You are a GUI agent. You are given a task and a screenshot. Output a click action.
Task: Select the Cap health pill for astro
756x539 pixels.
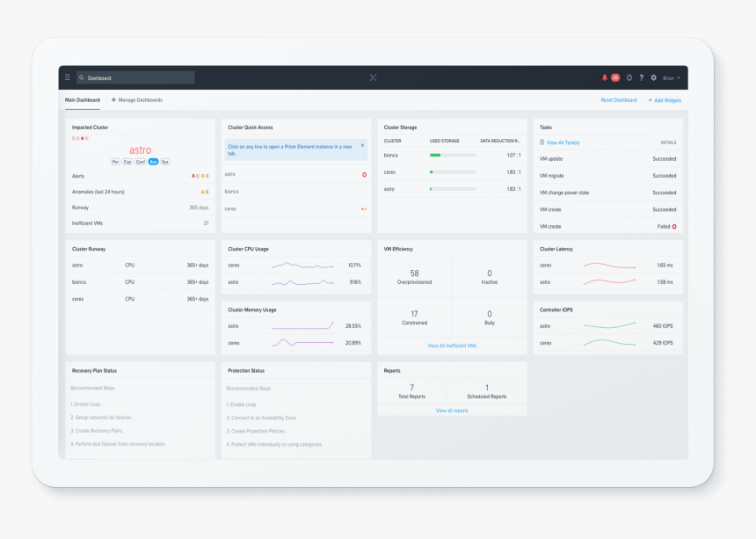point(127,162)
